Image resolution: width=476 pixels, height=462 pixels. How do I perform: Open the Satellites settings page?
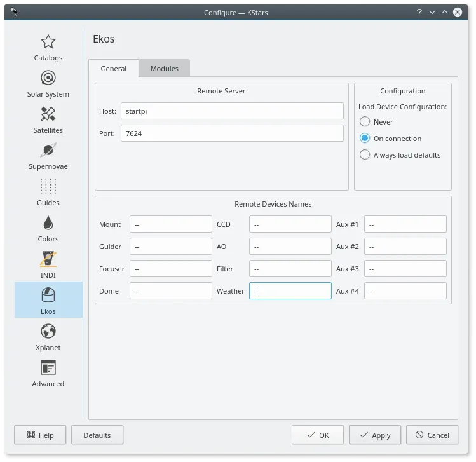(x=48, y=119)
